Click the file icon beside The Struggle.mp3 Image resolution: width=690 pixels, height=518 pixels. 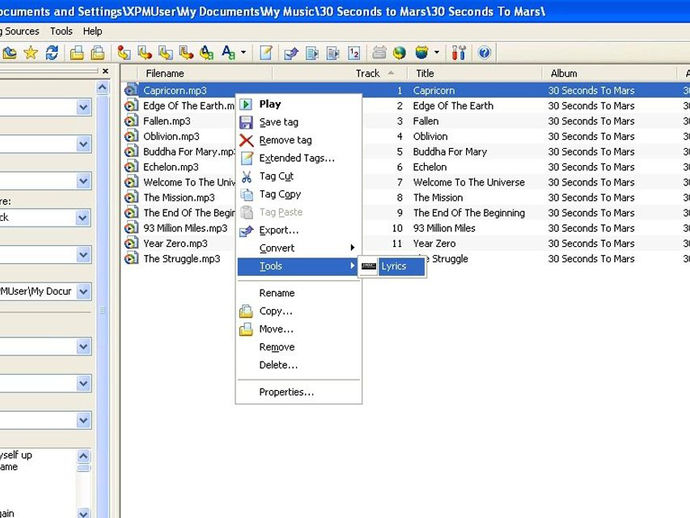131,259
